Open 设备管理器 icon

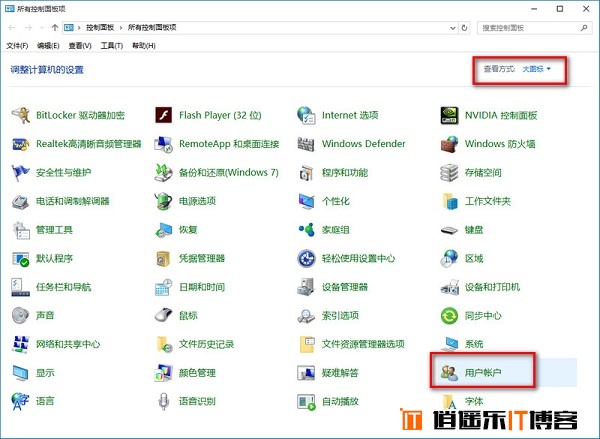click(306, 287)
